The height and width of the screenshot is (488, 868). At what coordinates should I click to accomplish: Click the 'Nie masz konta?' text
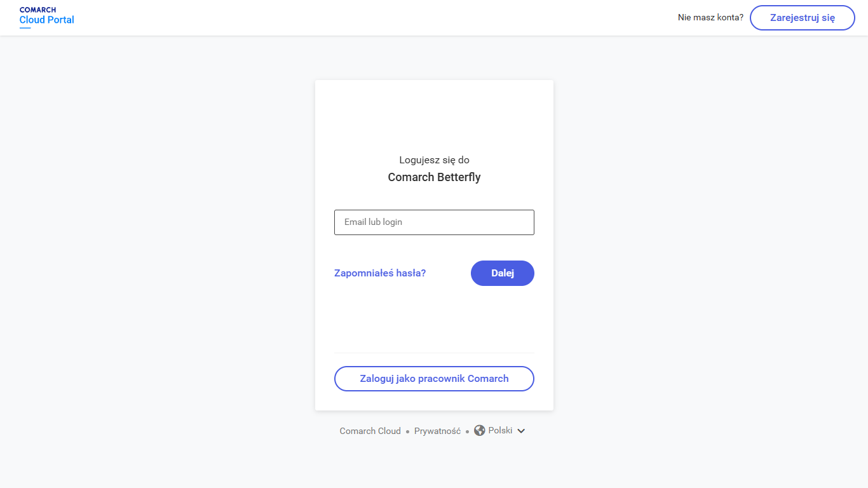710,18
